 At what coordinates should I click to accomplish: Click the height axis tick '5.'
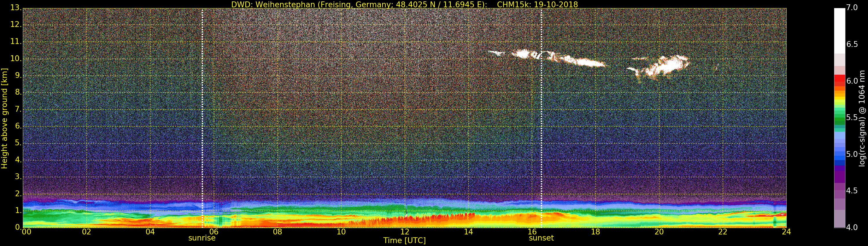click(x=18, y=143)
